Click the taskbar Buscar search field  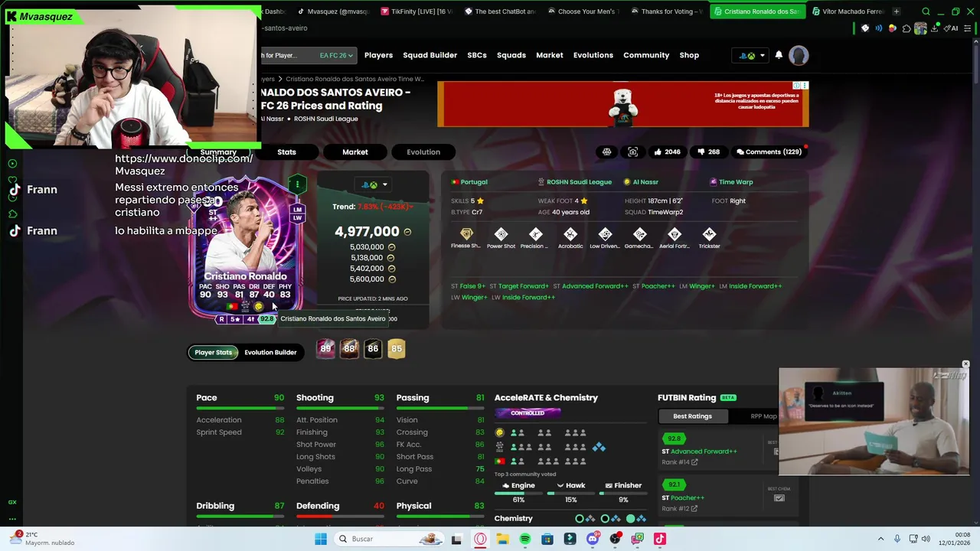(x=390, y=539)
